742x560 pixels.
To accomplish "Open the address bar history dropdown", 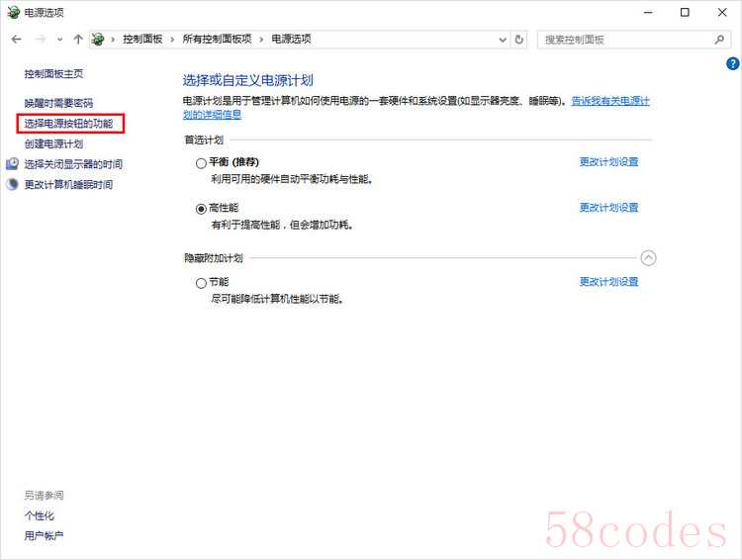I will 503,40.
